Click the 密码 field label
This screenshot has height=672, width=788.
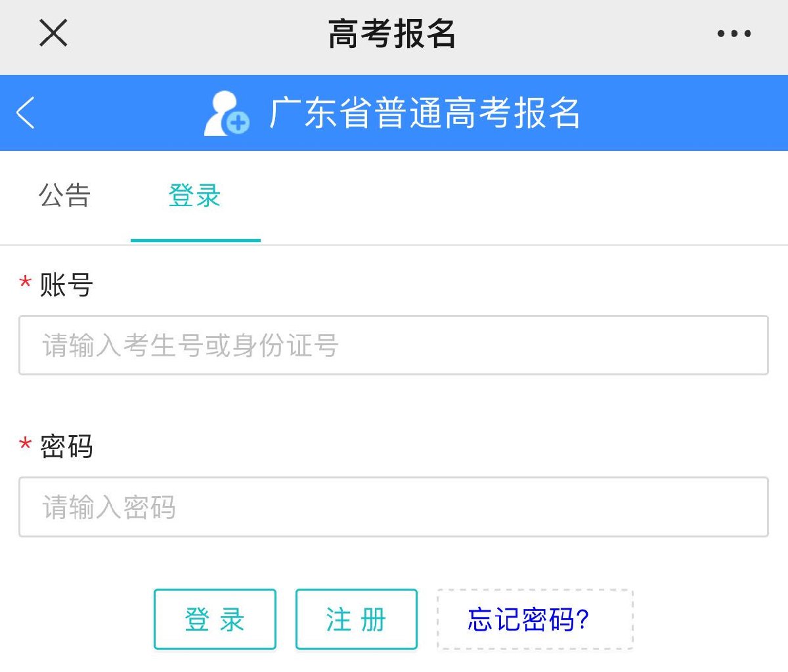point(66,446)
